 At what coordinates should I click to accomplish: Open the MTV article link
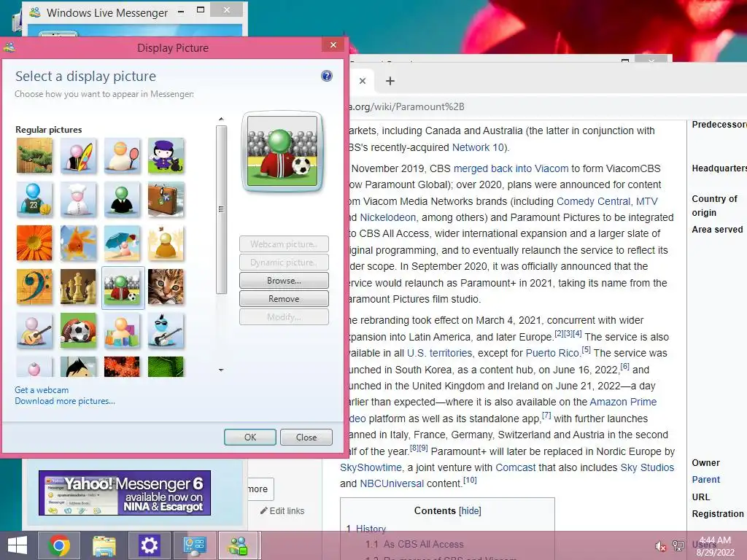click(646, 201)
